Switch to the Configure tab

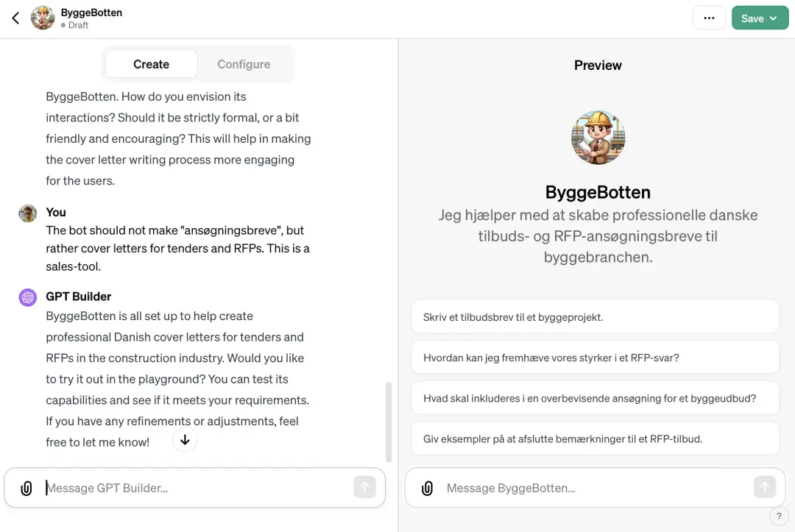pyautogui.click(x=244, y=64)
